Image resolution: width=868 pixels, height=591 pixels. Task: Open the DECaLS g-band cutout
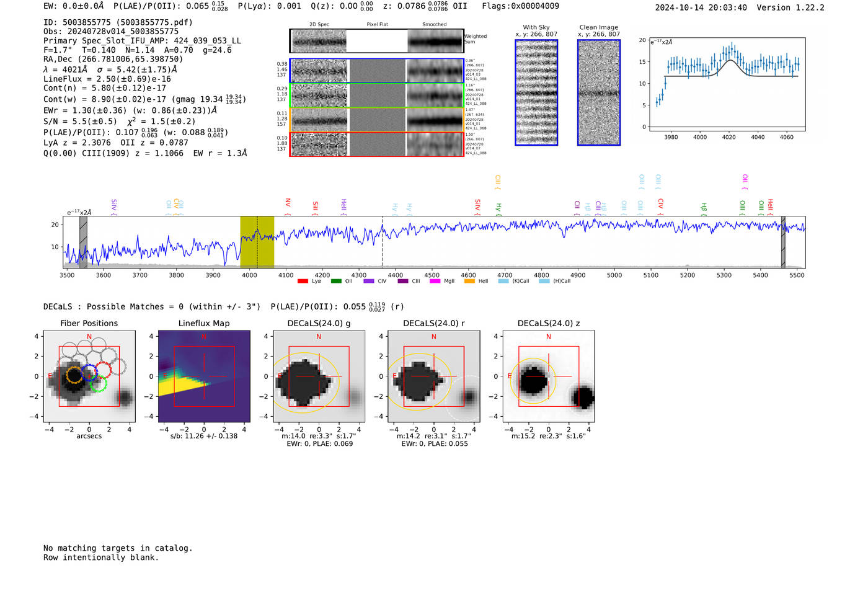319,376
